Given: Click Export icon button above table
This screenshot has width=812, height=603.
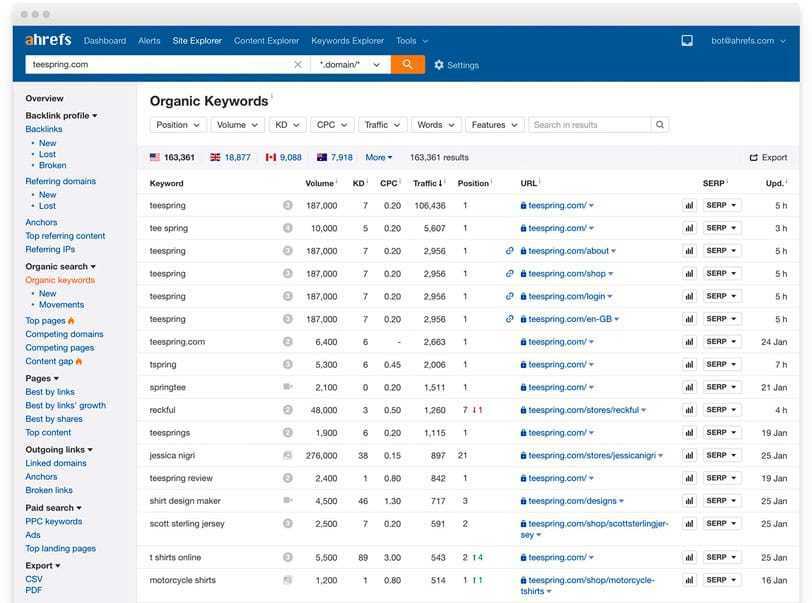Looking at the screenshot, I should tap(768, 157).
